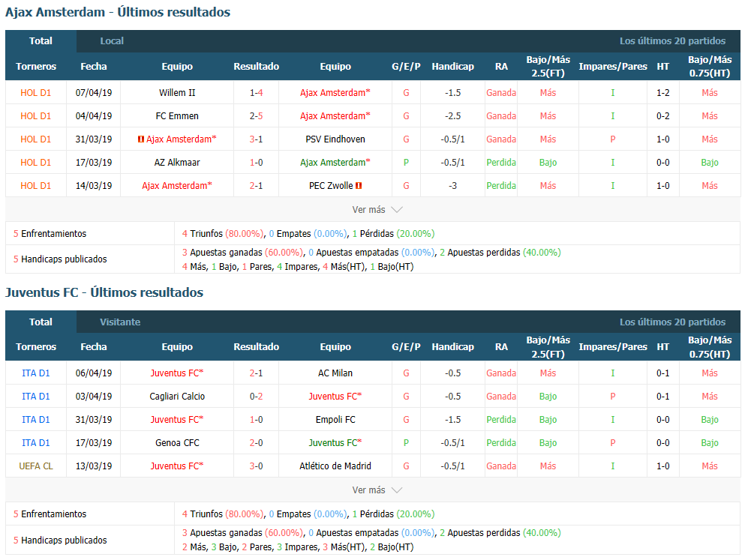This screenshot has height=560, width=745.
Task: Click the 'Ajax Amsterdam - Últimos resultados' heading
Action: coord(118,12)
